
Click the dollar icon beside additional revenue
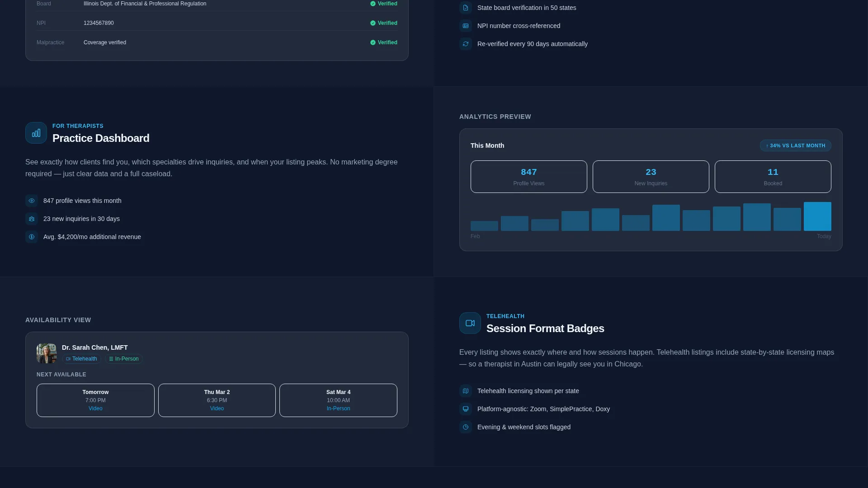tap(32, 237)
